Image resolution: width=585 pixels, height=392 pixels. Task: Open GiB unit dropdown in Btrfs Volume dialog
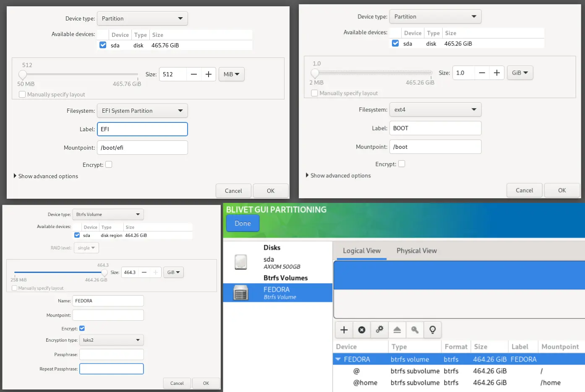point(173,272)
